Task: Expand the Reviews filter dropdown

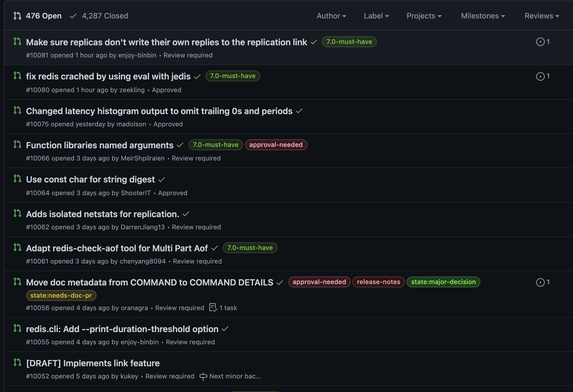Action: [x=542, y=16]
